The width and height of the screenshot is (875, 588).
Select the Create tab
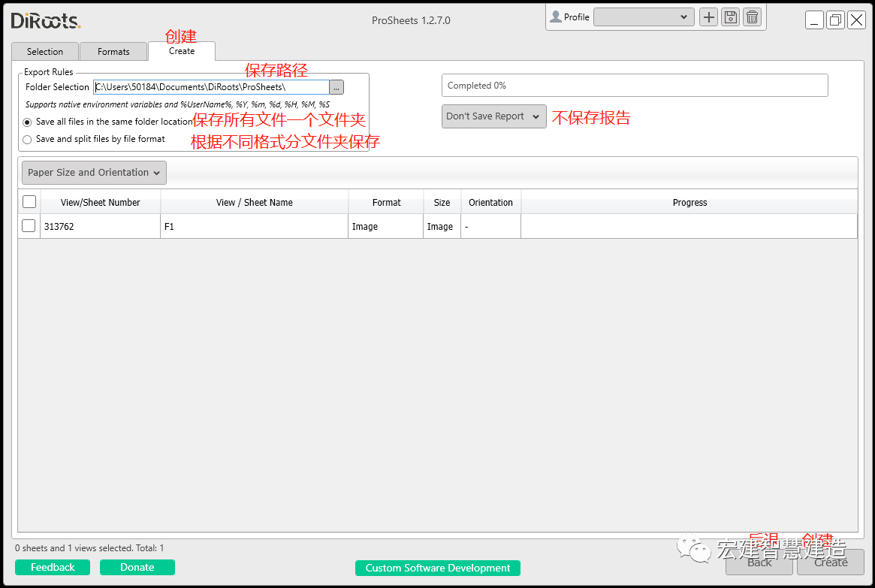click(x=182, y=51)
